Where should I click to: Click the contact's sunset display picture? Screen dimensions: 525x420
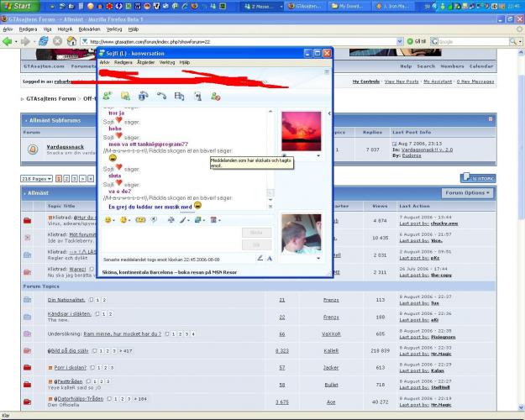tap(300, 132)
